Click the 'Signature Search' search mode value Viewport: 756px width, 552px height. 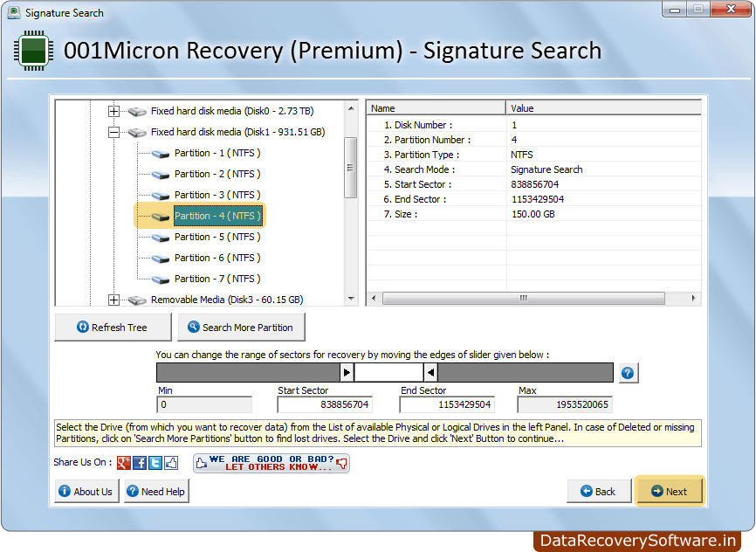pyautogui.click(x=546, y=169)
